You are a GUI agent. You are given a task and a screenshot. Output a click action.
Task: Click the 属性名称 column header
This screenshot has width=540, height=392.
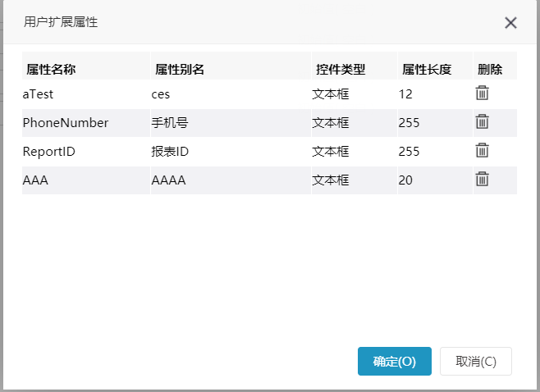[x=86, y=66]
